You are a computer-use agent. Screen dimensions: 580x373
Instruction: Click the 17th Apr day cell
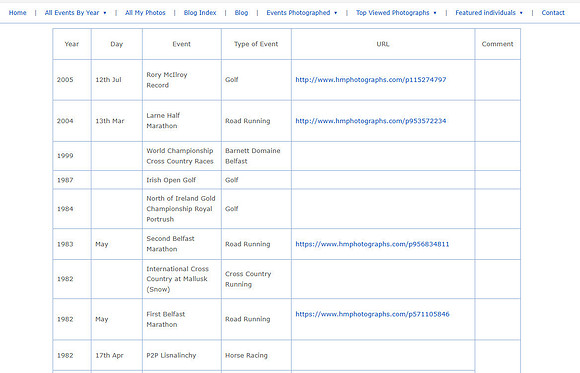coord(117,355)
